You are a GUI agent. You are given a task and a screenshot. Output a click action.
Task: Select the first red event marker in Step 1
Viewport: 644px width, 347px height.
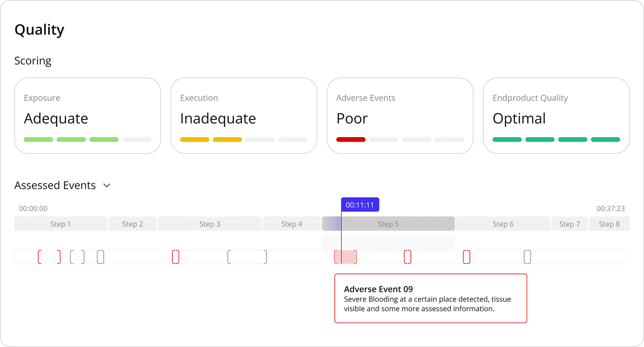(x=49, y=256)
